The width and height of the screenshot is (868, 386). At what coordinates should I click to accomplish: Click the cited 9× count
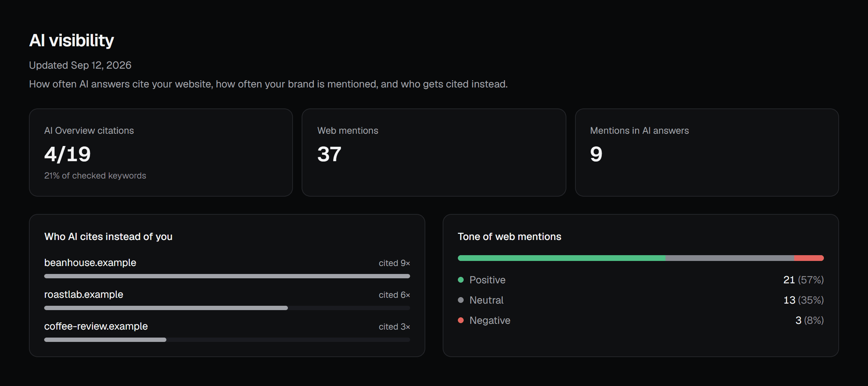pos(394,263)
